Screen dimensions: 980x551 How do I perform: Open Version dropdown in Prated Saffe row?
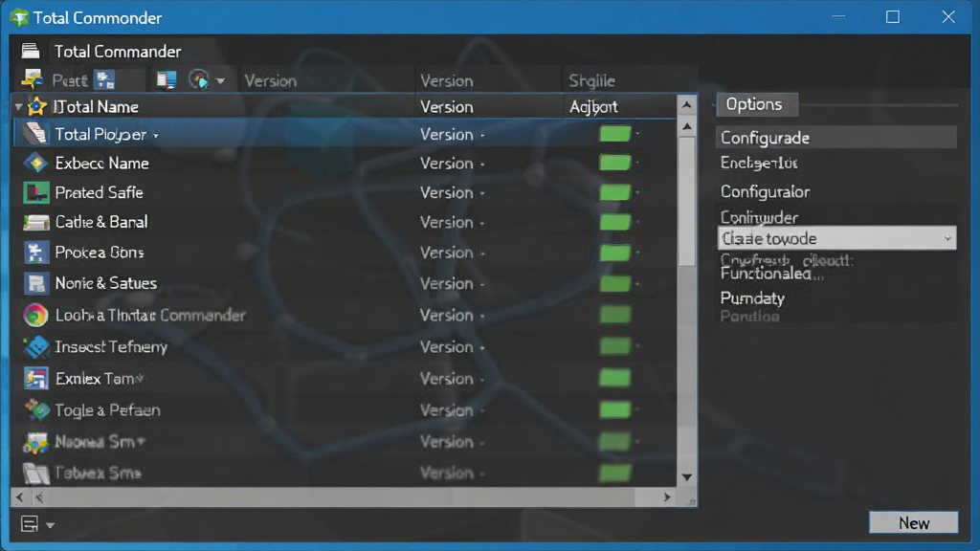[482, 193]
